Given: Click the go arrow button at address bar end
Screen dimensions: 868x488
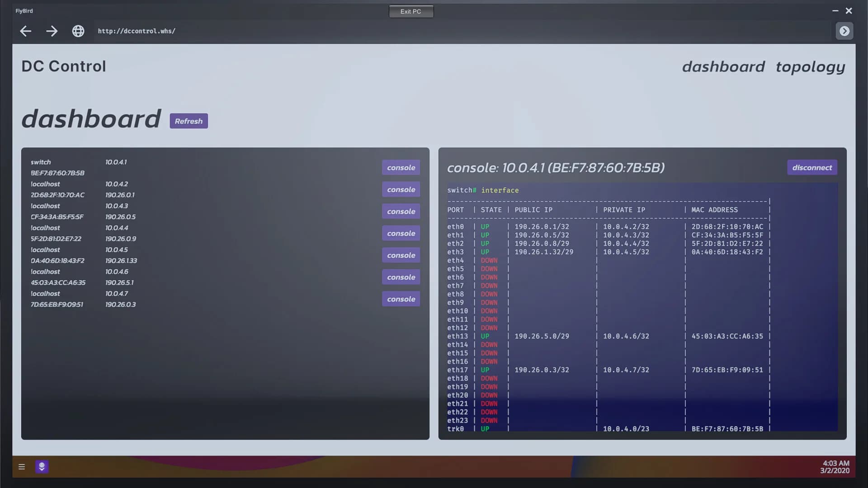Looking at the screenshot, I should (844, 31).
